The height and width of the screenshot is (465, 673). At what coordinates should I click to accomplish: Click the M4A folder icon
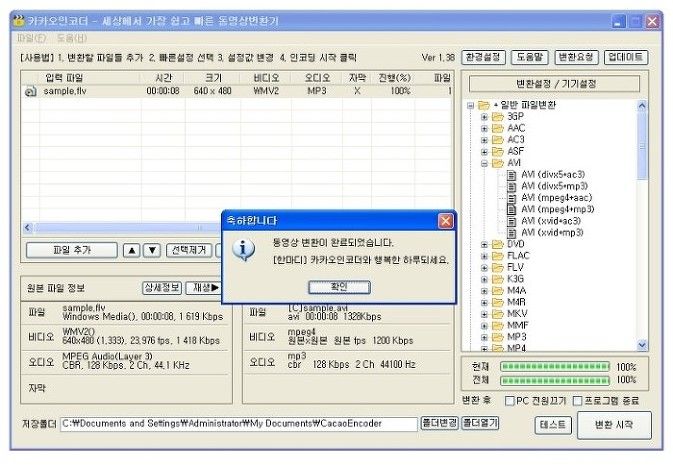coord(497,291)
